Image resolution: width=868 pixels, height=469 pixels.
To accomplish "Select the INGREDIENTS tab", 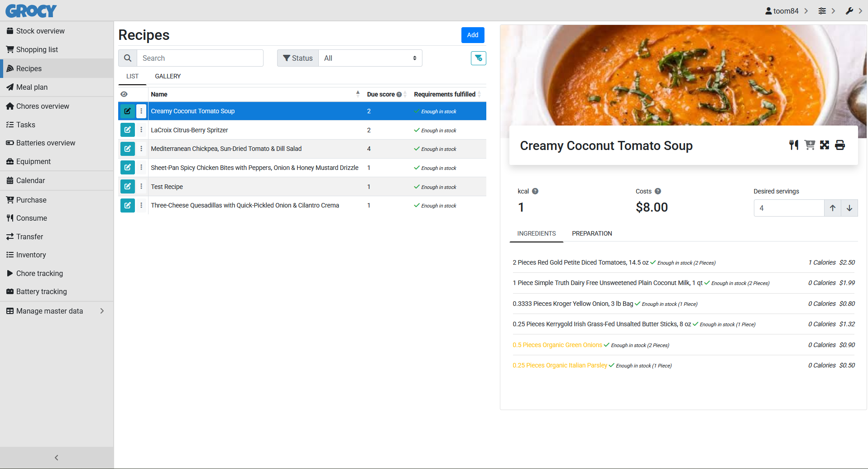I will (x=537, y=233).
